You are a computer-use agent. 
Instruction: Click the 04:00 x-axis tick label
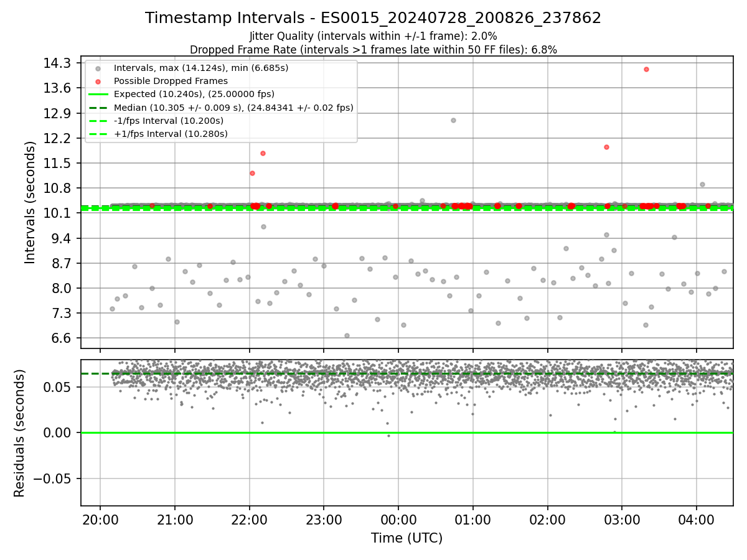click(696, 520)
